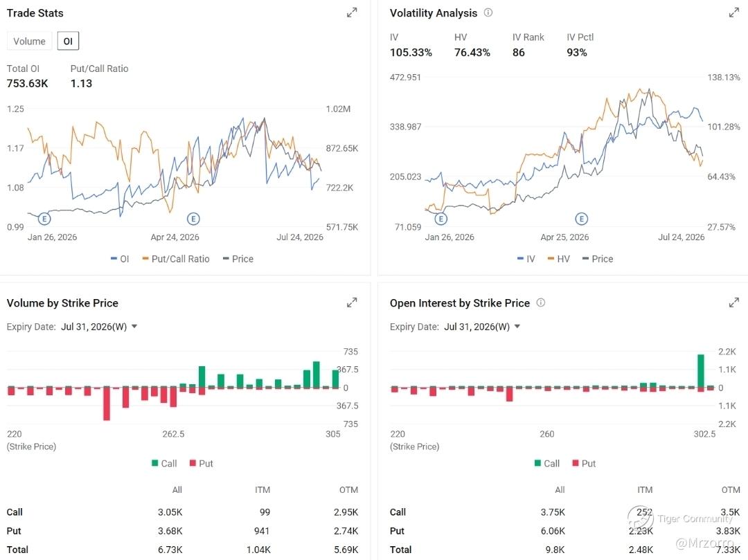Expand Volume by Strike Price panel fullscreen
The height and width of the screenshot is (560, 748).
[x=352, y=302]
